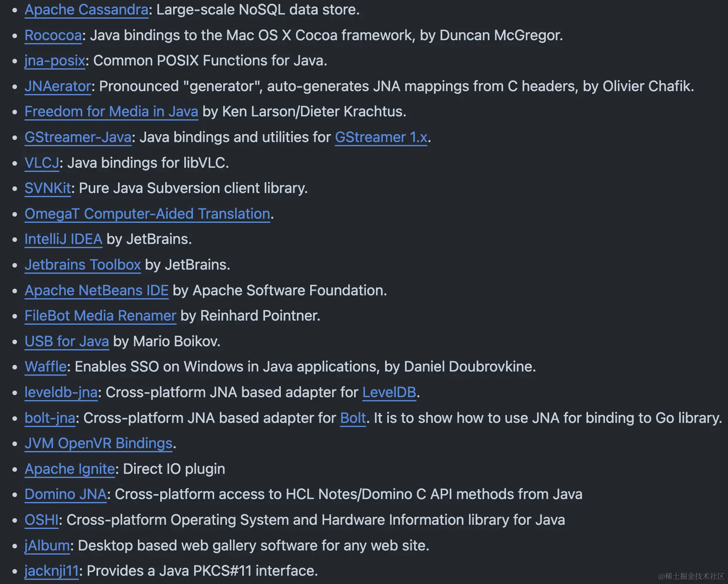Click text 'binding to Go library.'
Viewport: 728px width, 584px height.
654,418
